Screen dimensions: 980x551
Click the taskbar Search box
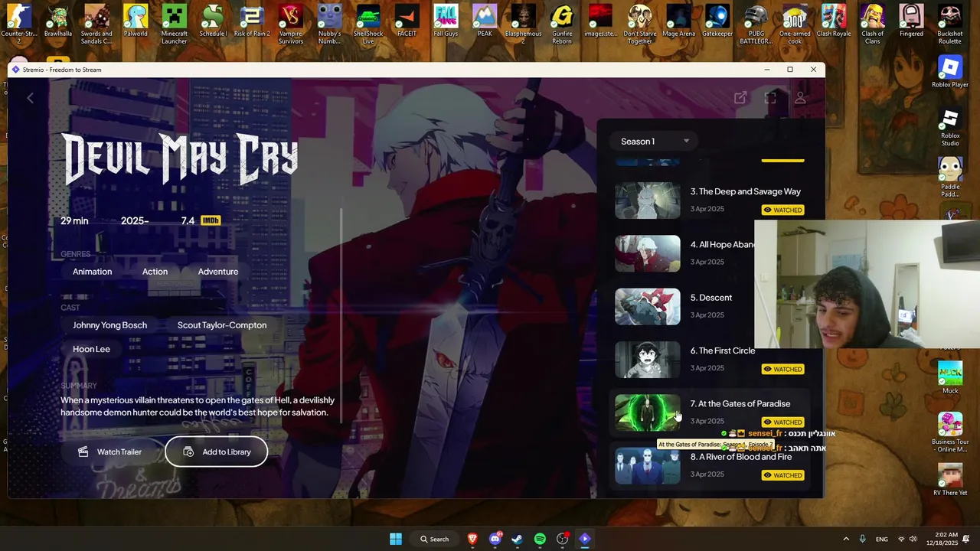tap(434, 539)
